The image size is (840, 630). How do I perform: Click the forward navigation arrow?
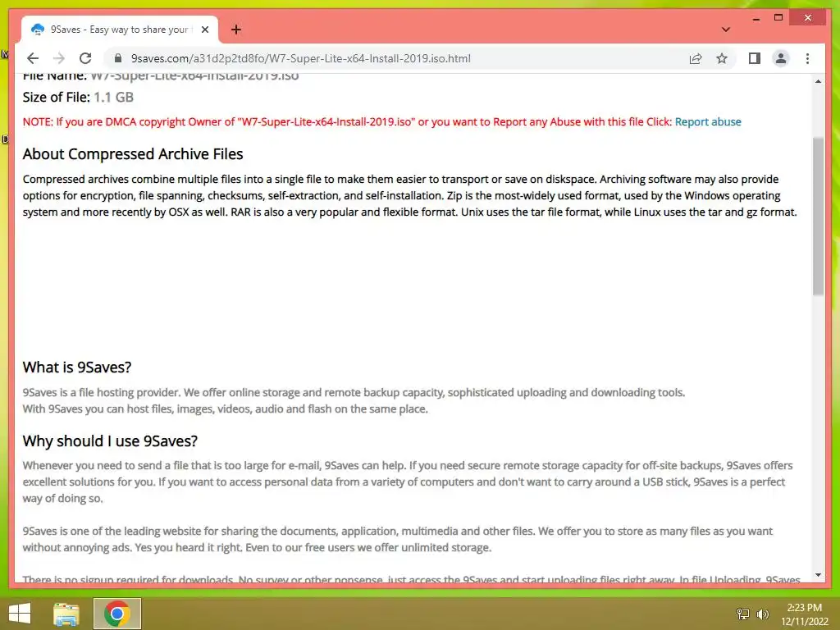click(x=59, y=58)
